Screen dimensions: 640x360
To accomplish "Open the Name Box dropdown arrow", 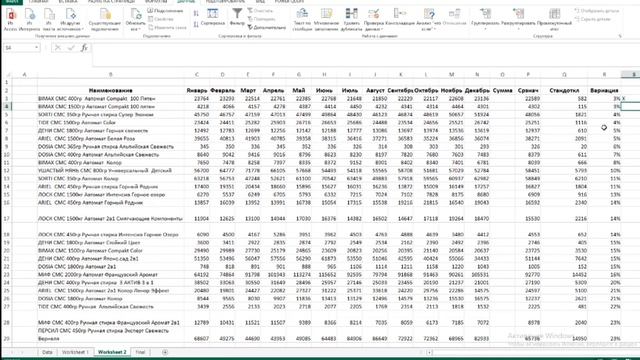I will click(x=36, y=48).
